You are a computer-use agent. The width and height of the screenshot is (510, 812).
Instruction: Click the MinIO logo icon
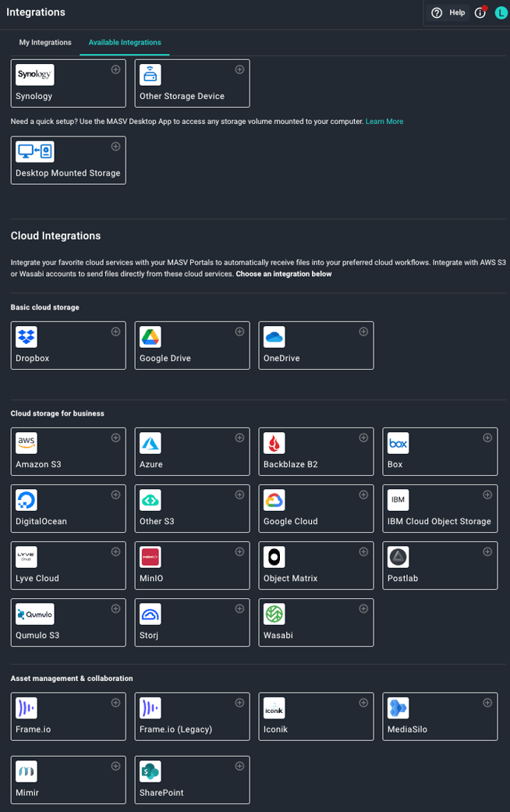click(x=151, y=557)
